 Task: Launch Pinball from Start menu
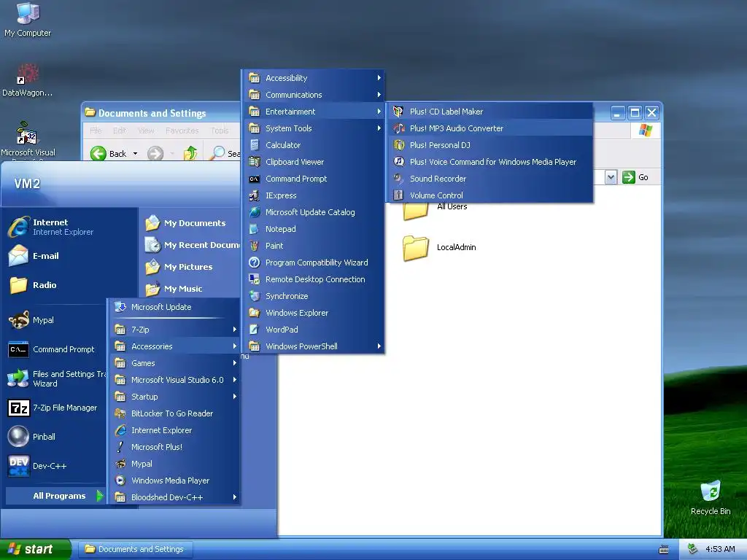point(55,437)
